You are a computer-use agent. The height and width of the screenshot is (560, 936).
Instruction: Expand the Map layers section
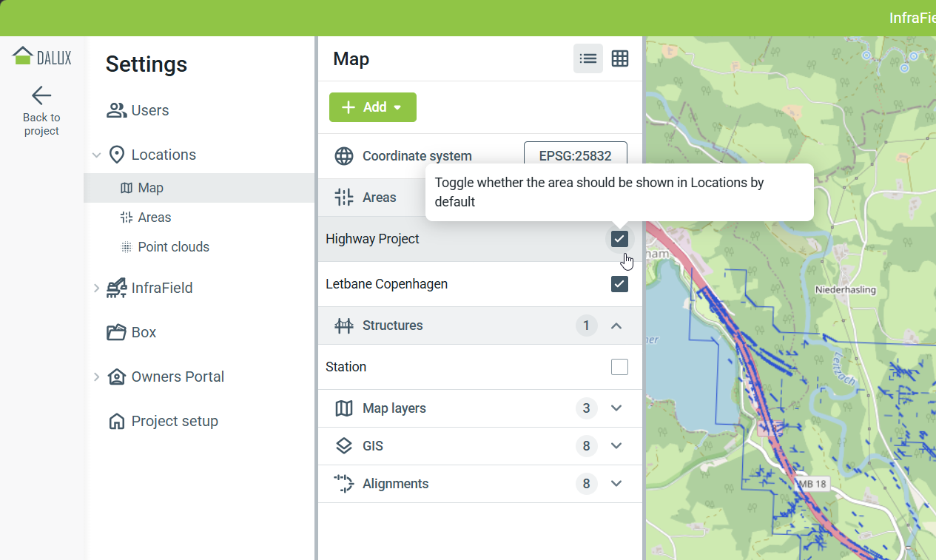click(616, 408)
